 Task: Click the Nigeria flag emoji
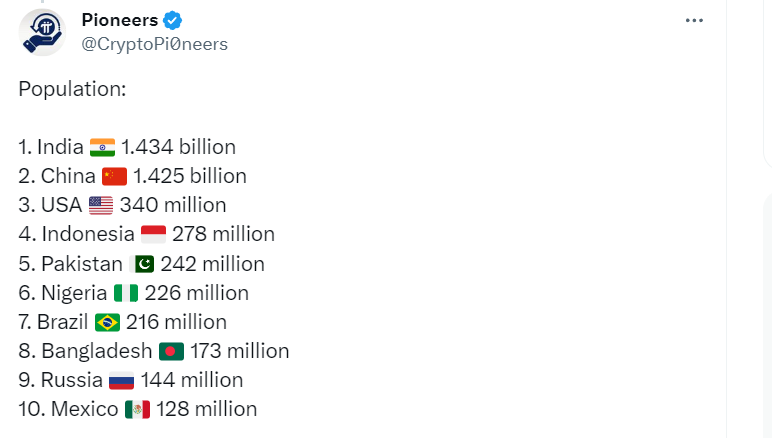click(126, 293)
